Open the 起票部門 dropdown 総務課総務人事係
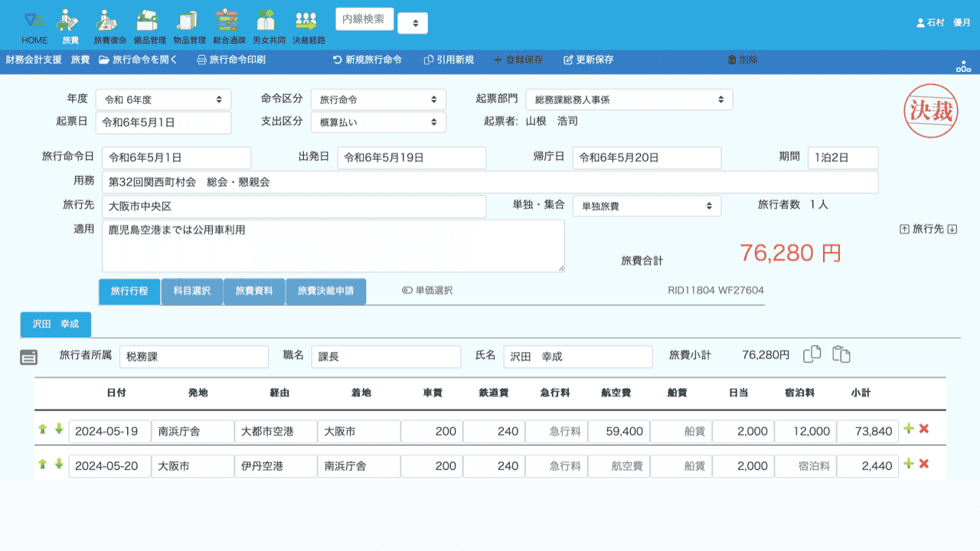 point(629,99)
